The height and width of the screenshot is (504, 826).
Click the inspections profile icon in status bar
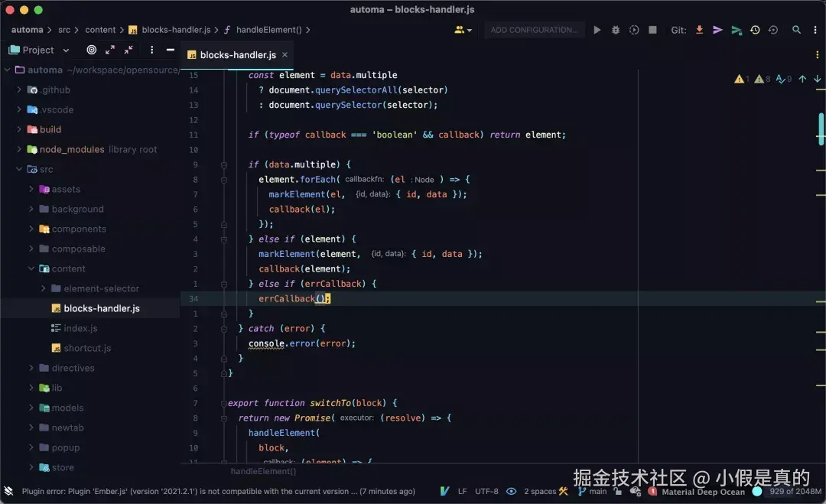tap(636, 491)
